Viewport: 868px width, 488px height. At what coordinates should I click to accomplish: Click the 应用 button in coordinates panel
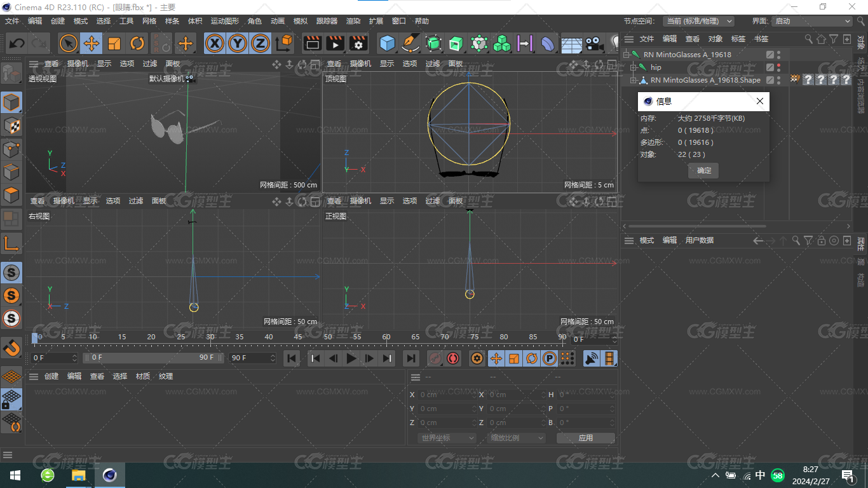[586, 438]
